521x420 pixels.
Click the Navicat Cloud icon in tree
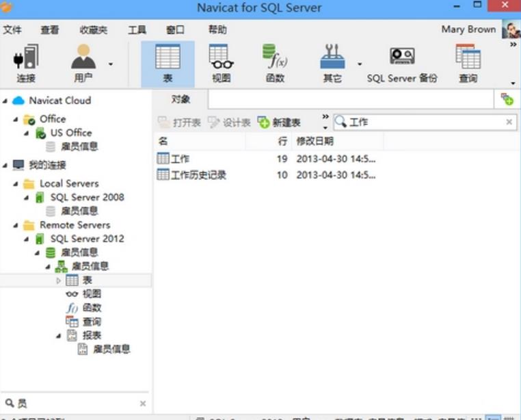18,101
